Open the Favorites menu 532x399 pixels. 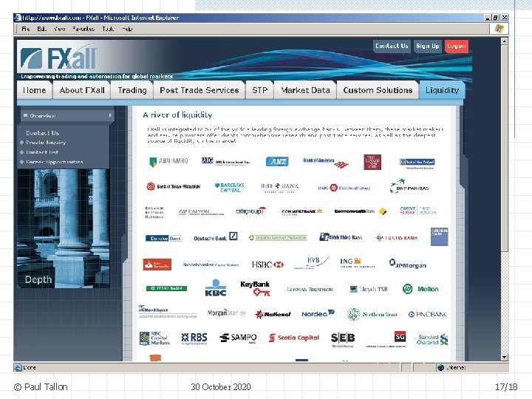(x=83, y=29)
